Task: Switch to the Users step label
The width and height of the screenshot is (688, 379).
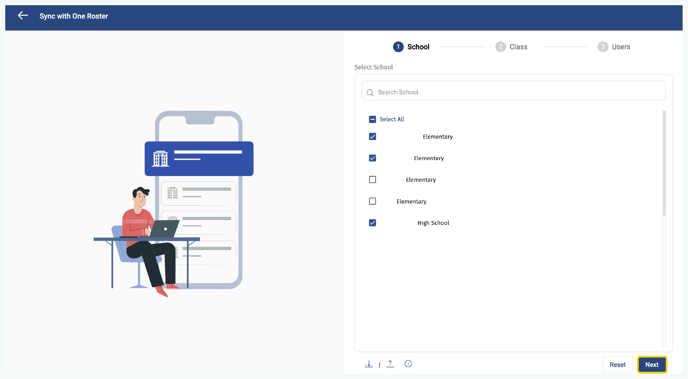Action: (x=621, y=47)
